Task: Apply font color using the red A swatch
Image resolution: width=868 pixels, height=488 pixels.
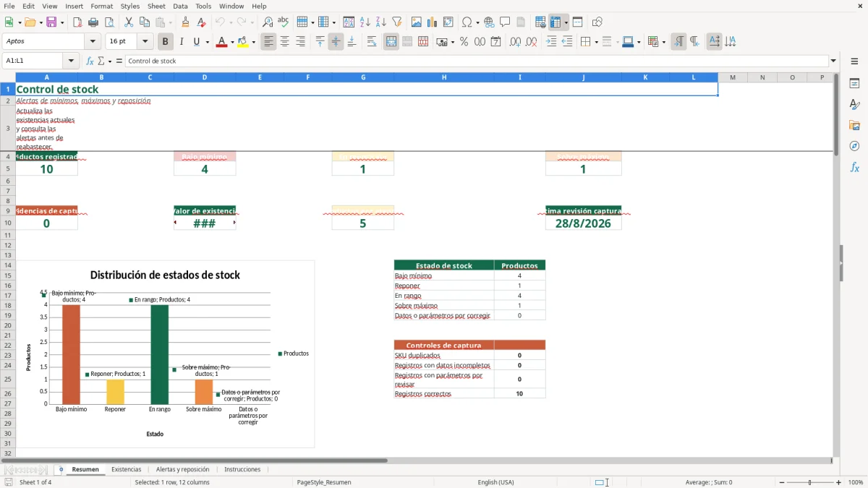Action: point(221,42)
